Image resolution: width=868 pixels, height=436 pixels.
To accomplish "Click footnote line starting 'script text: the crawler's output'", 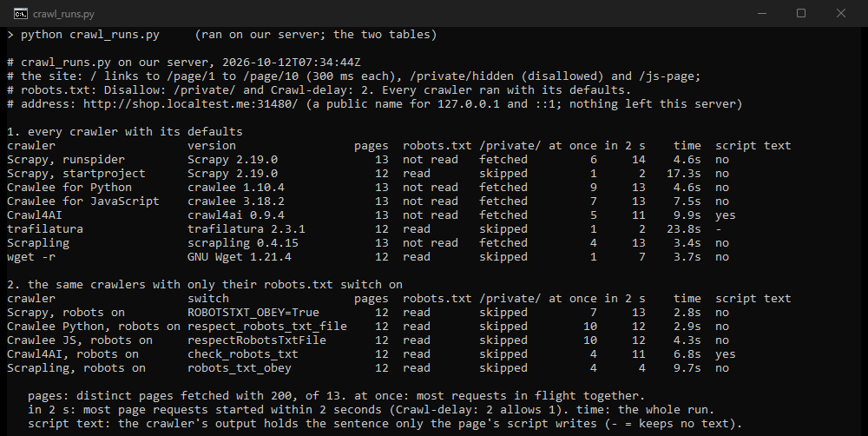I will (x=385, y=424).
